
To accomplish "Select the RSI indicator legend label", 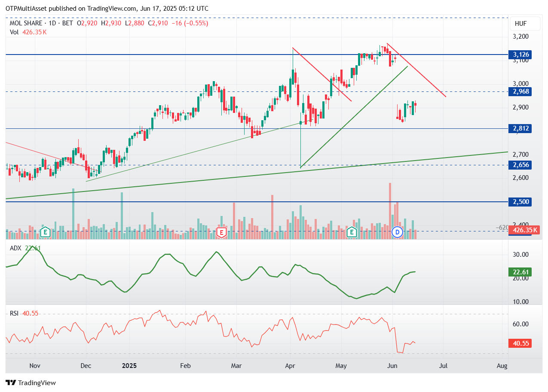I will click(15, 313).
